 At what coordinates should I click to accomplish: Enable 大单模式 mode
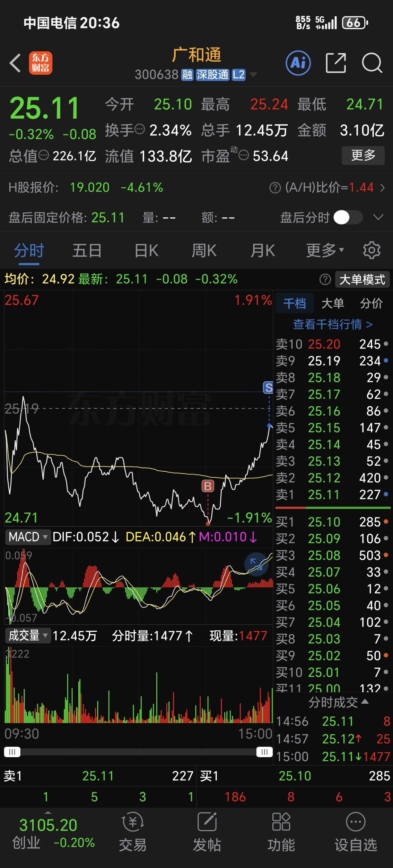click(362, 279)
